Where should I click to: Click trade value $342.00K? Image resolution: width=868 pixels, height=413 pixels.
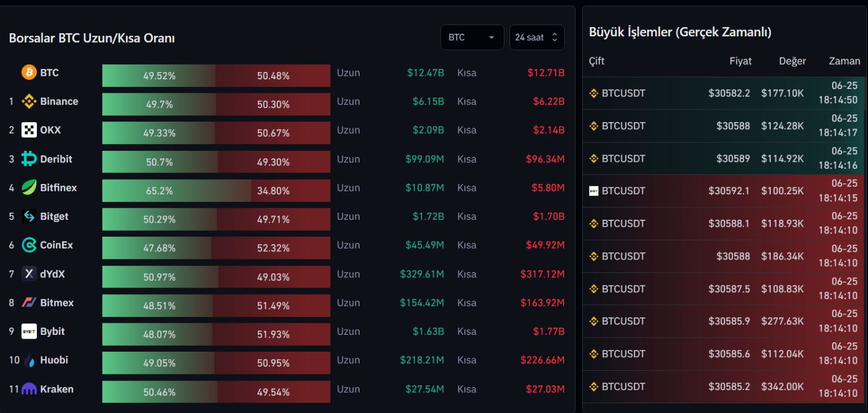(782, 386)
